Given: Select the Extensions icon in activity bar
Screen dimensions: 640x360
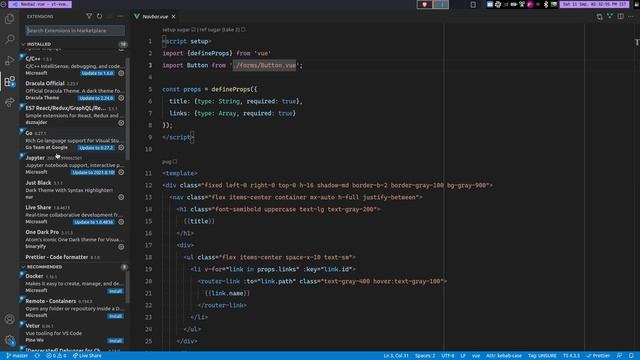Looking at the screenshot, I should pos(9,81).
